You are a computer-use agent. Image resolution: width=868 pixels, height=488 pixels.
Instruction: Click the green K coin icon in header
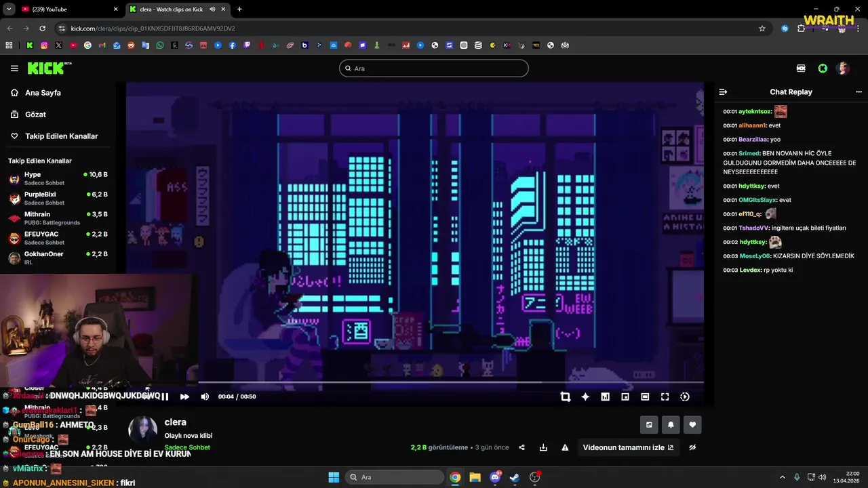click(x=823, y=68)
